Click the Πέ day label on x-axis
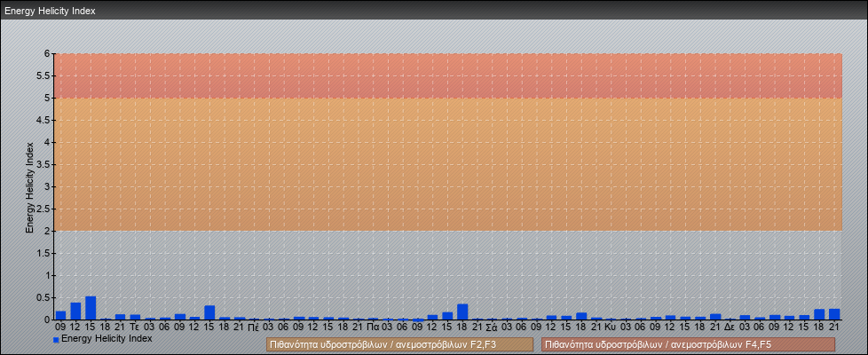This screenshot has height=355, width=868. click(254, 327)
